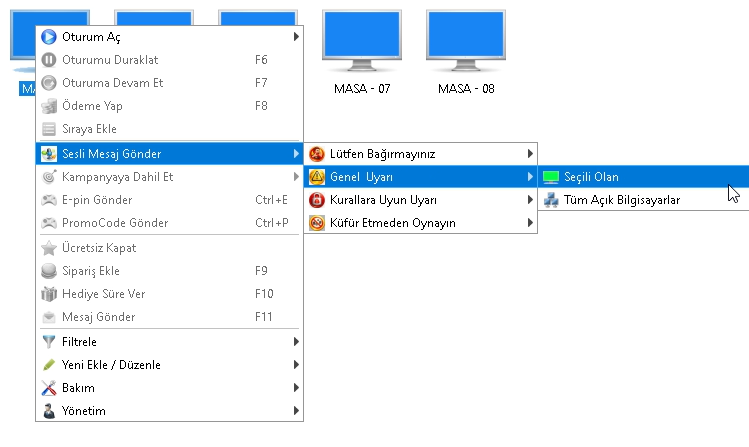Select Tüm Açık Bilgisayarlar option
Image resolution: width=749 pixels, height=447 pixels.
click(622, 200)
